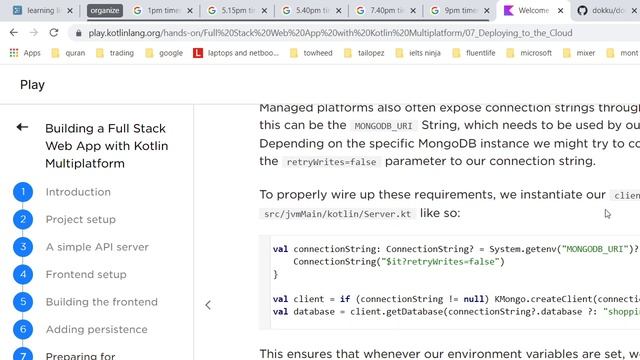
Task: Click the MONGODB_URI inline code
Action: (x=383, y=126)
